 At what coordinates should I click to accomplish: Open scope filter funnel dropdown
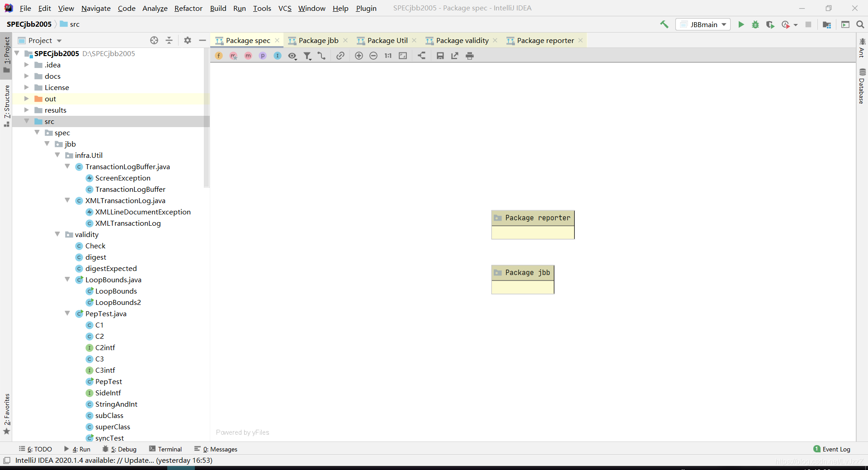tap(307, 56)
